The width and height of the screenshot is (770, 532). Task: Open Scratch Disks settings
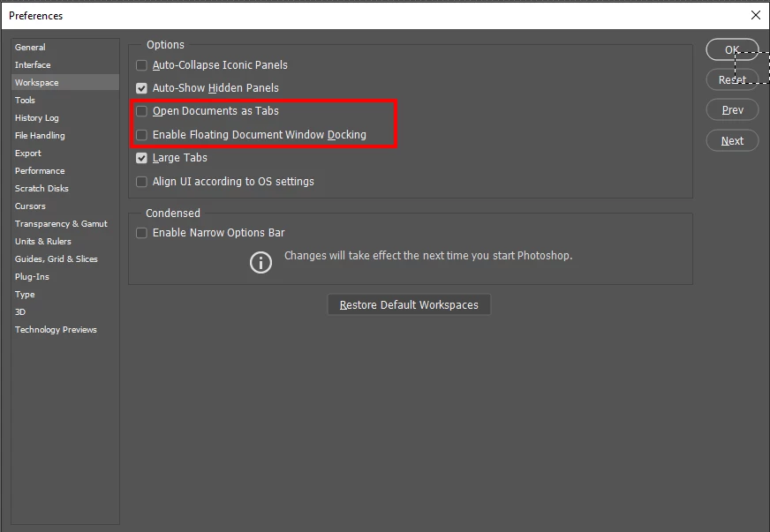pyautogui.click(x=65, y=189)
